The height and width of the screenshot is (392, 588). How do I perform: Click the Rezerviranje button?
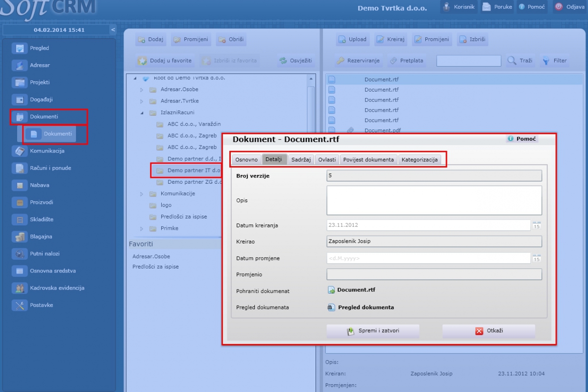pyautogui.click(x=359, y=61)
